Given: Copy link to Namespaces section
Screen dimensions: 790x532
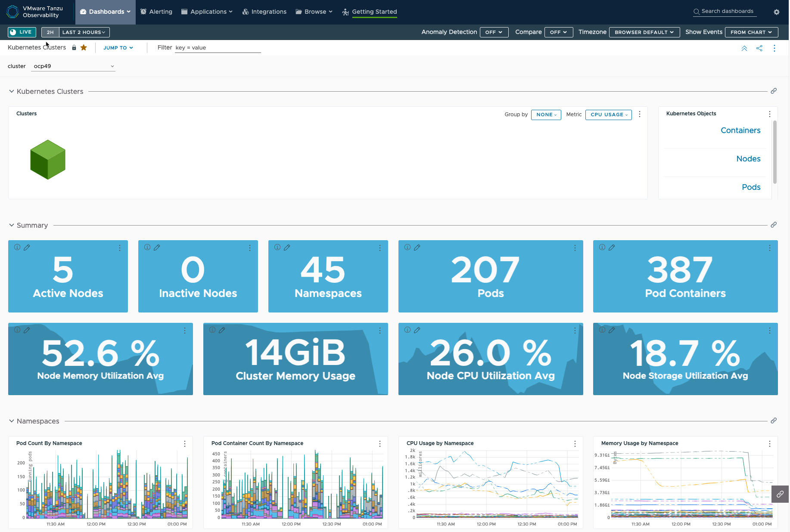Looking at the screenshot, I should coord(774,421).
